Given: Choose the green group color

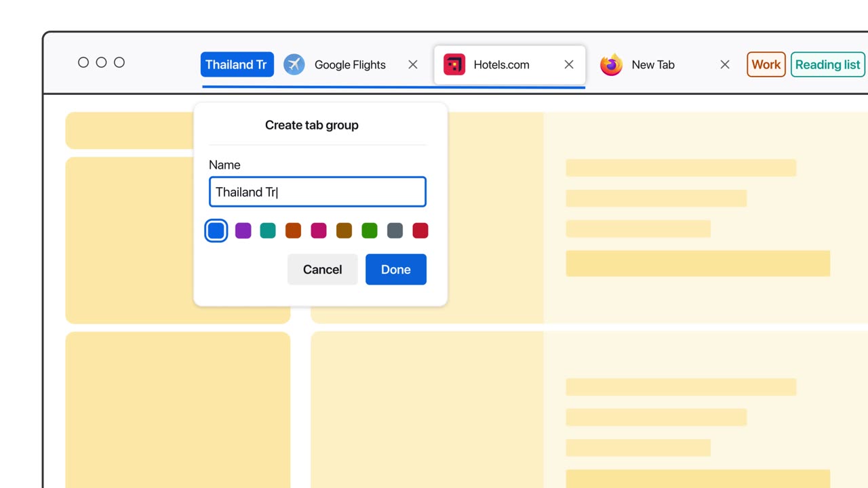Looking at the screenshot, I should 370,230.
